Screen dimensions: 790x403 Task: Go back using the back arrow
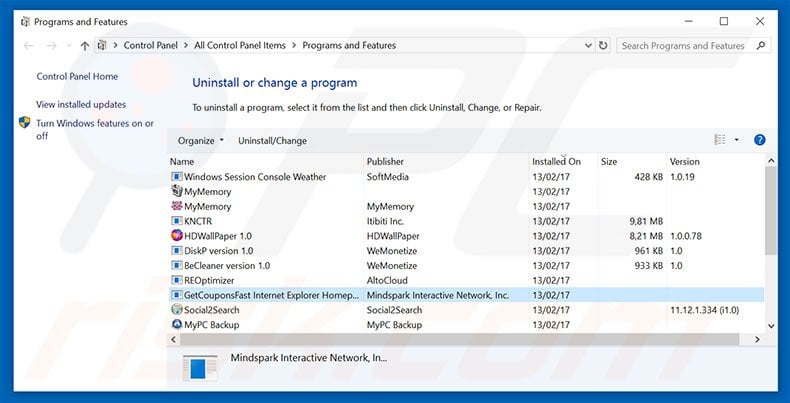28,45
